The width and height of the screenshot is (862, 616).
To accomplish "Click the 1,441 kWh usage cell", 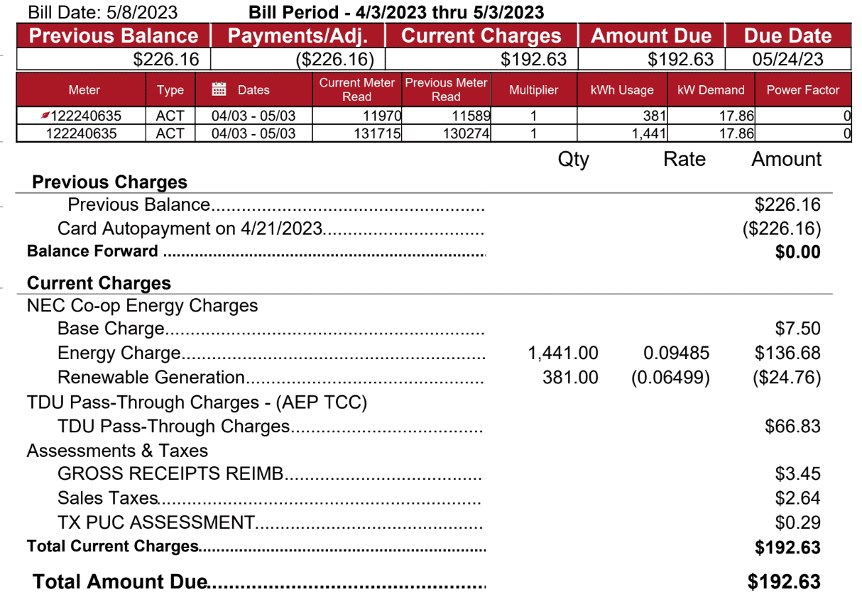I will 648,133.
